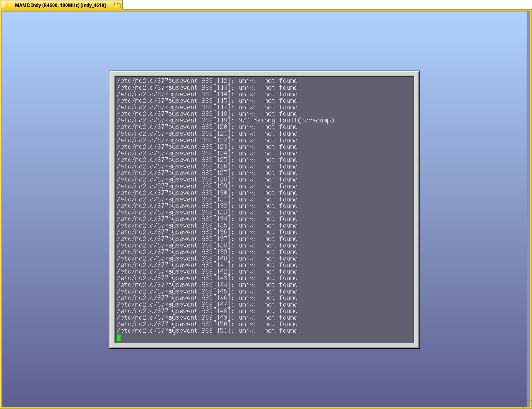Select the console line numbered [118]
This screenshot has width=532, height=409.
click(207, 114)
